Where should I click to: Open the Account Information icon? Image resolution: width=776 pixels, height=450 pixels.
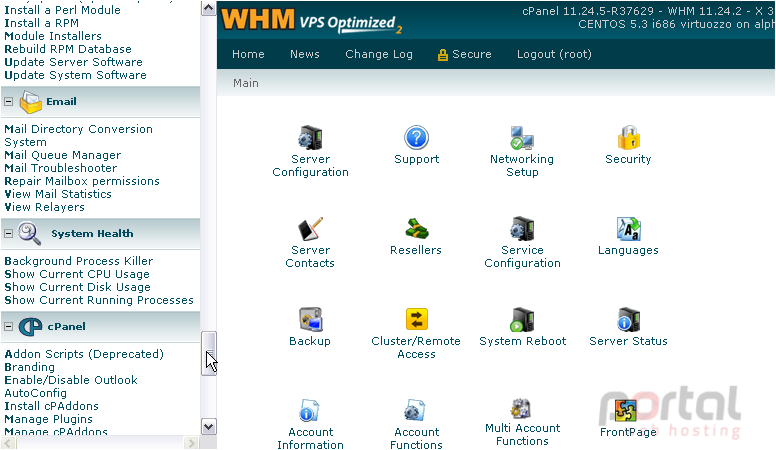click(310, 411)
